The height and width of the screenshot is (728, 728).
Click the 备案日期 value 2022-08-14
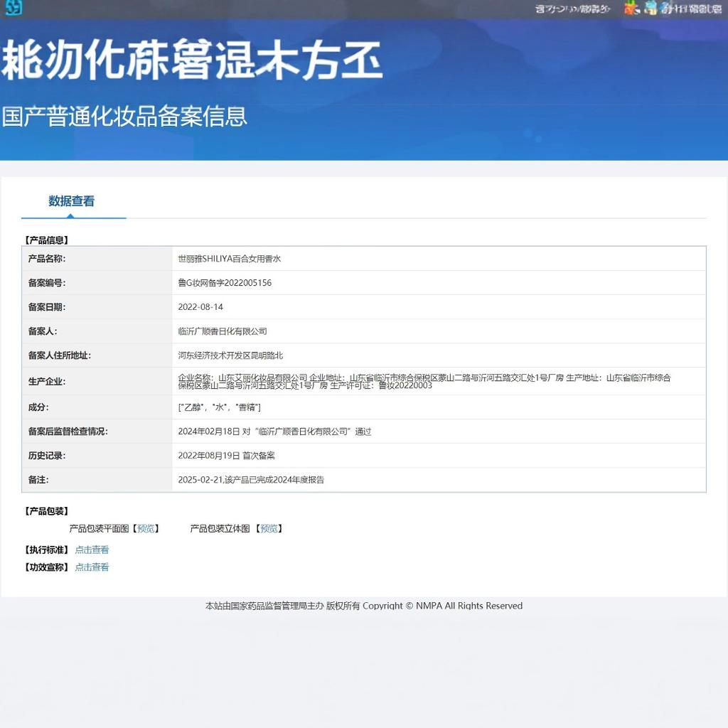(x=200, y=307)
